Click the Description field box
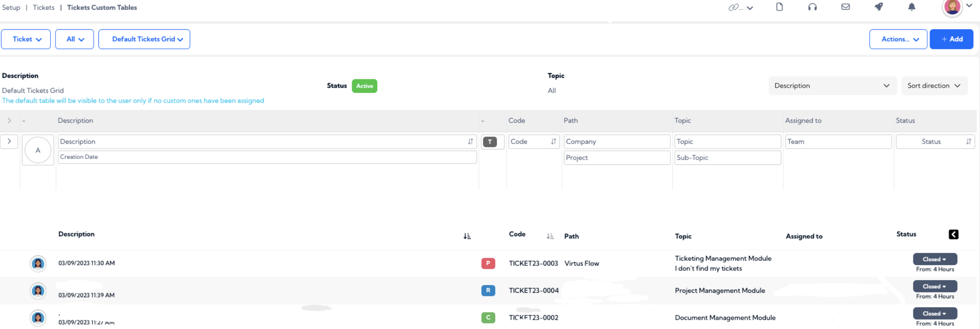The width and height of the screenshot is (980, 329). (267, 141)
